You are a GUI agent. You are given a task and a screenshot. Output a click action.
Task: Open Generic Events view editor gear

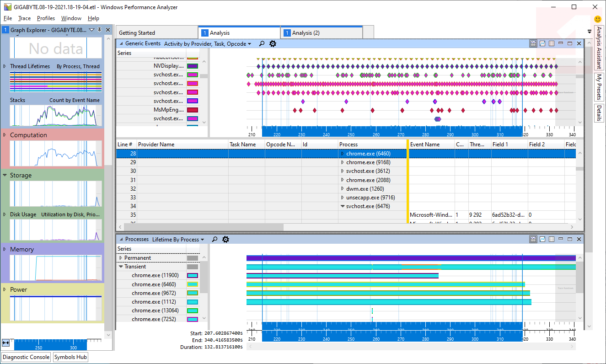point(273,44)
